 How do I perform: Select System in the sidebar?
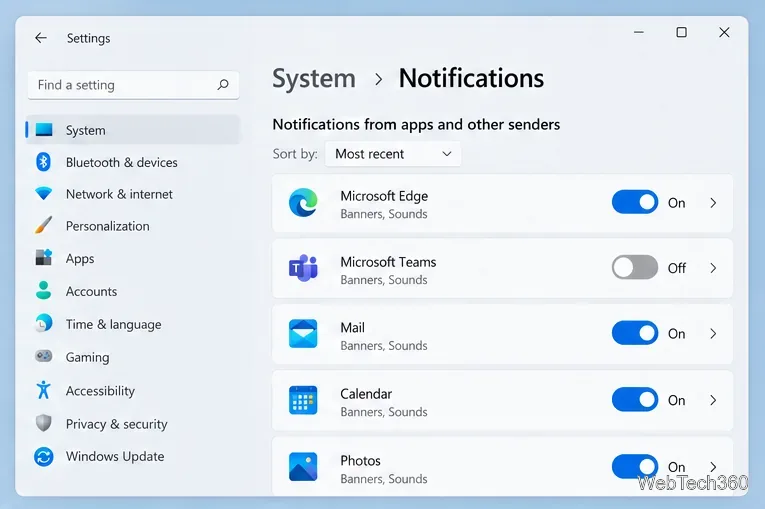(133, 130)
